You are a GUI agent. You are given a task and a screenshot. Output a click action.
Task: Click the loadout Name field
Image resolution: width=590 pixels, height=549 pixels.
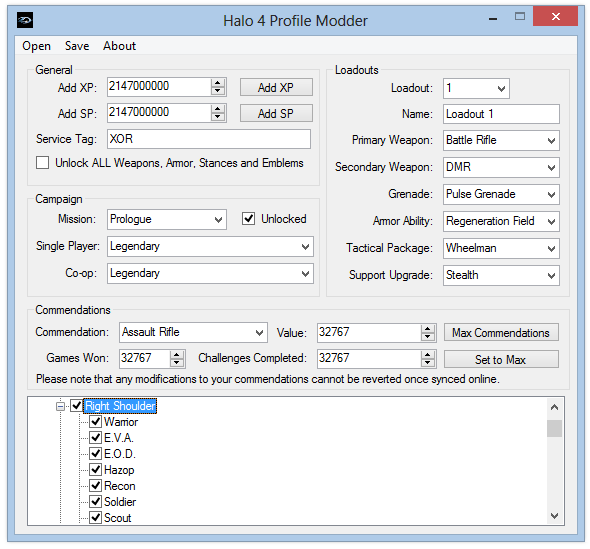501,114
